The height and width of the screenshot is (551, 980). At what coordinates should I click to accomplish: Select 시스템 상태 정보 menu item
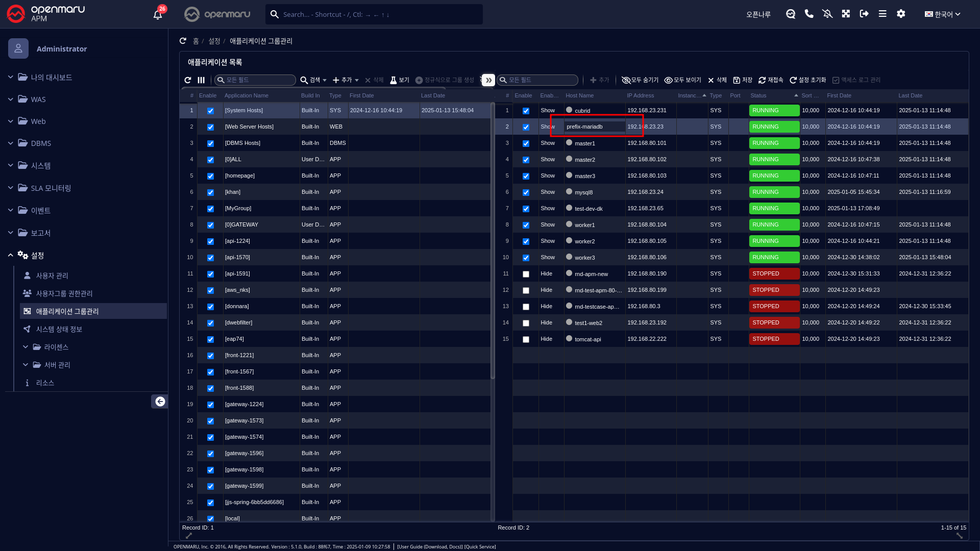pyautogui.click(x=59, y=329)
